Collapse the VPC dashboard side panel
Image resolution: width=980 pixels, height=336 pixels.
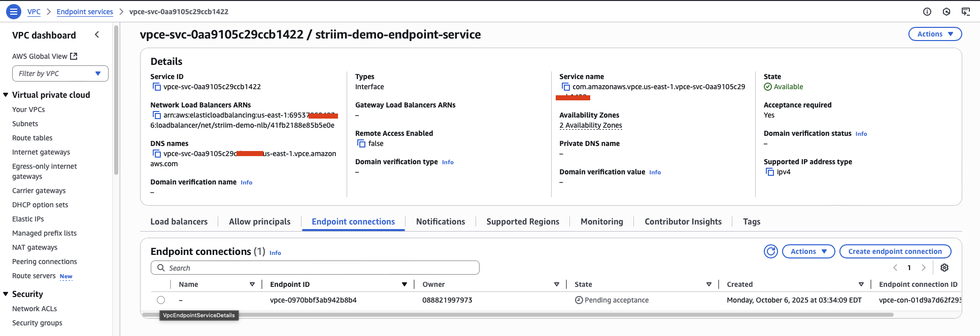tap(97, 34)
